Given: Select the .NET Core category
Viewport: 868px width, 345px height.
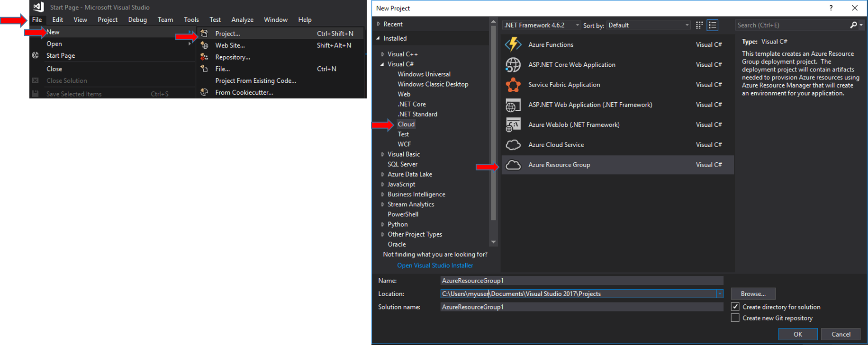Looking at the screenshot, I should (412, 104).
